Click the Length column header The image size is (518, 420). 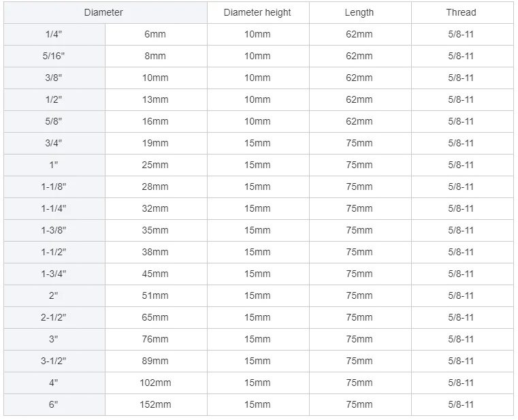[x=359, y=12]
